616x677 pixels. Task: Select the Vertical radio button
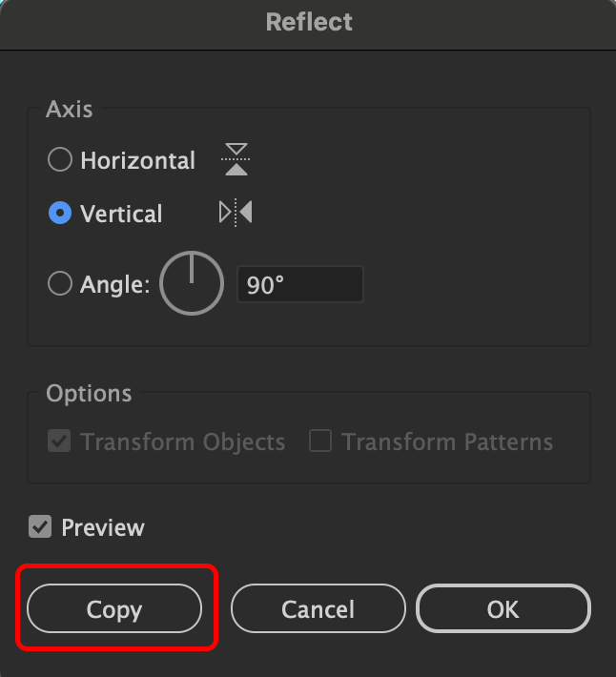pyautogui.click(x=60, y=214)
